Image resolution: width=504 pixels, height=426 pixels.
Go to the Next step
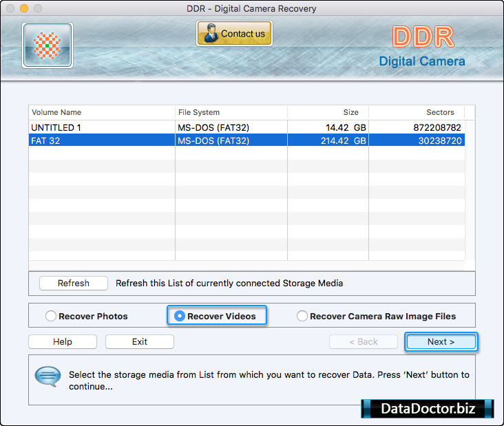click(x=441, y=341)
